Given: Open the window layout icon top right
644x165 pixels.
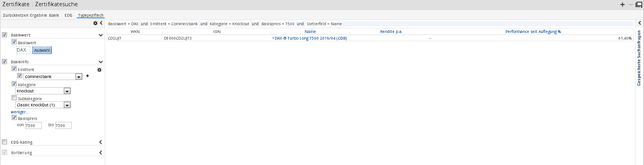Looking at the screenshot, I should pos(639,5).
